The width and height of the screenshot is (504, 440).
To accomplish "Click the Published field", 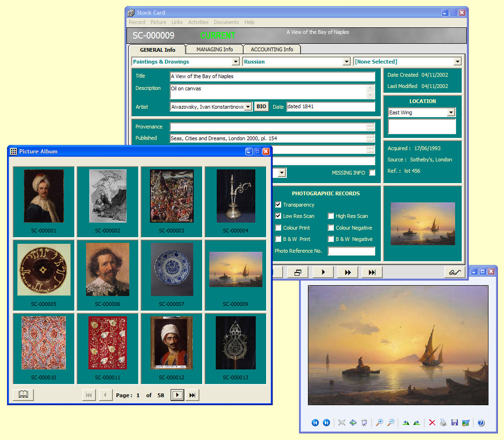I will tap(272, 138).
